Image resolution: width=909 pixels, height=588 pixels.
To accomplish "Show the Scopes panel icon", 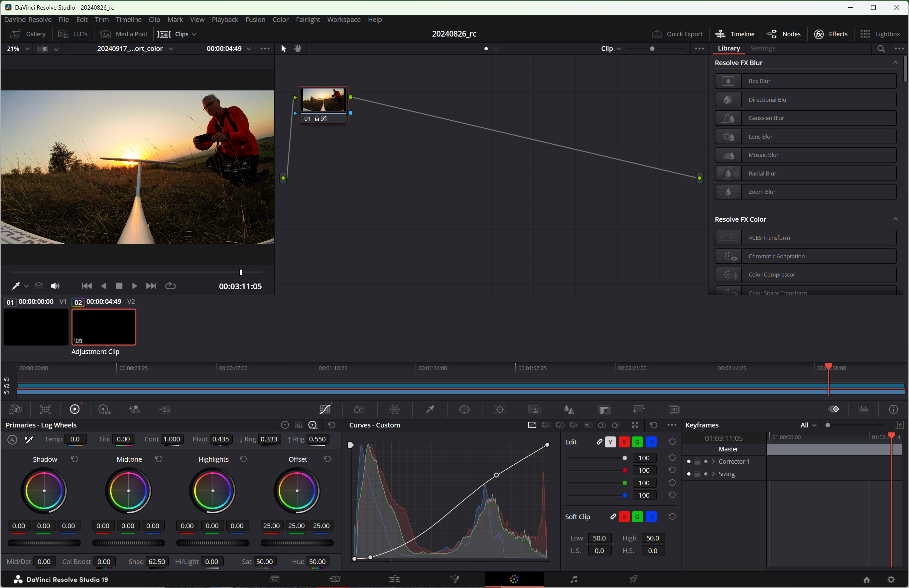I will (x=863, y=410).
